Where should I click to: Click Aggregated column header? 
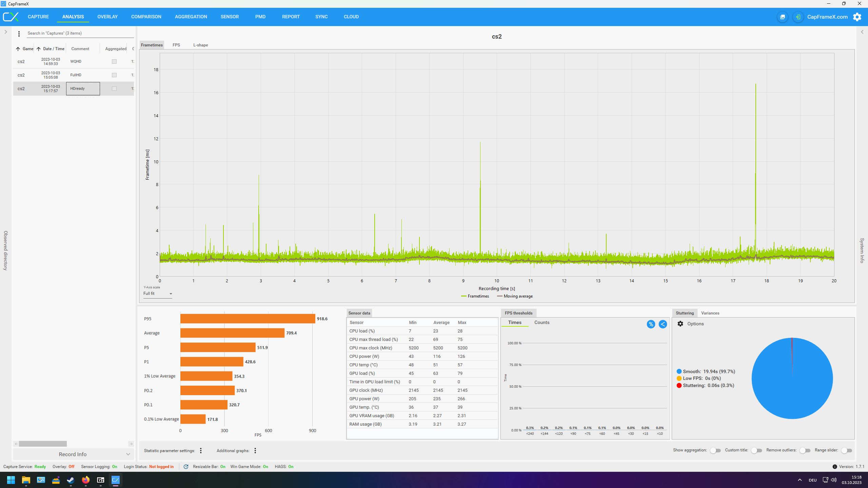tap(116, 49)
